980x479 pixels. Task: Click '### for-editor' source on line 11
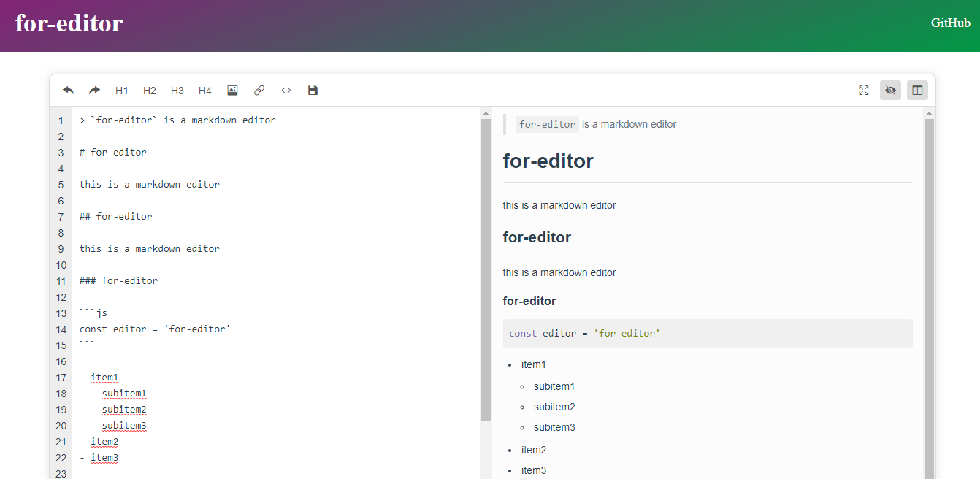pyautogui.click(x=119, y=281)
